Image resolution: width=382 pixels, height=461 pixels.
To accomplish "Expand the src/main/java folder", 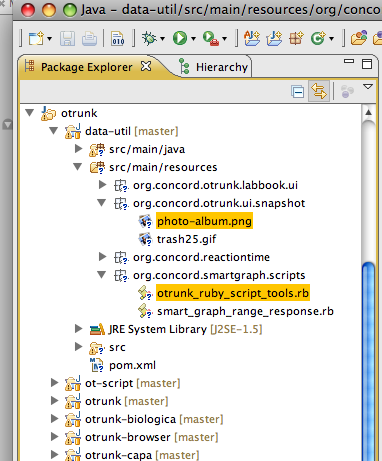I will [79, 149].
